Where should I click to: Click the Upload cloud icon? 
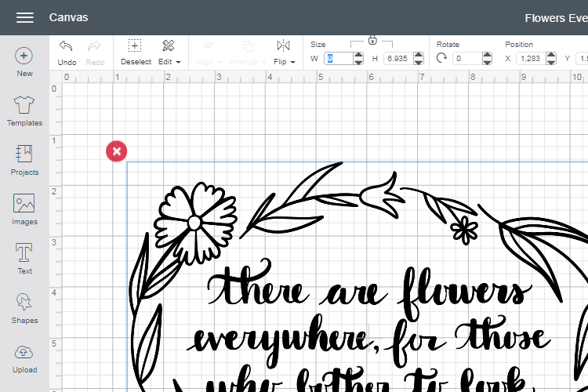[x=24, y=352]
